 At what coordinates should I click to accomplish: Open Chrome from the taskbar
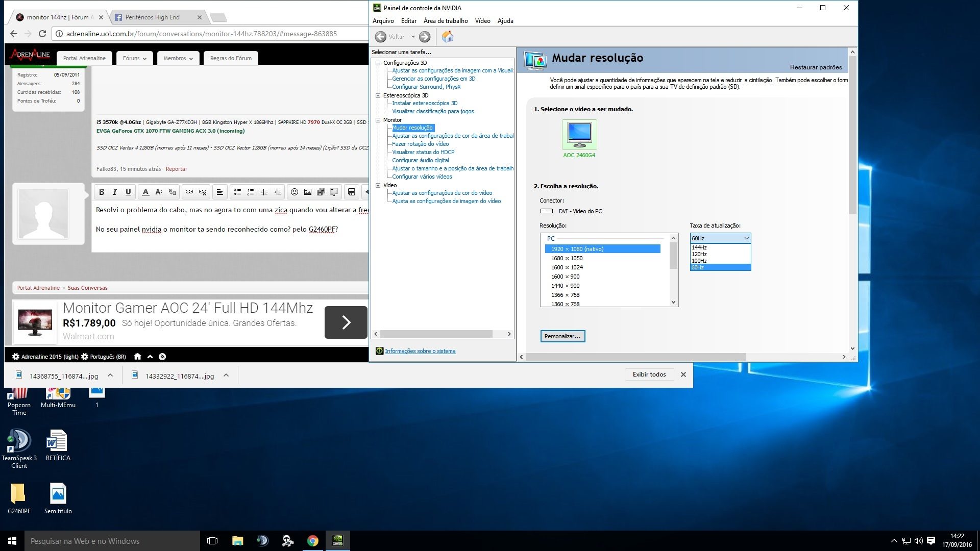pos(313,541)
